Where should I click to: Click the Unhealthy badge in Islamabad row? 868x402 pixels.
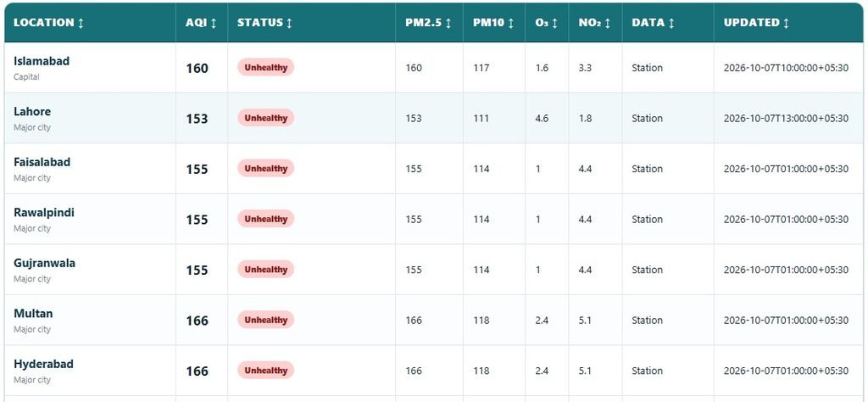(265, 68)
